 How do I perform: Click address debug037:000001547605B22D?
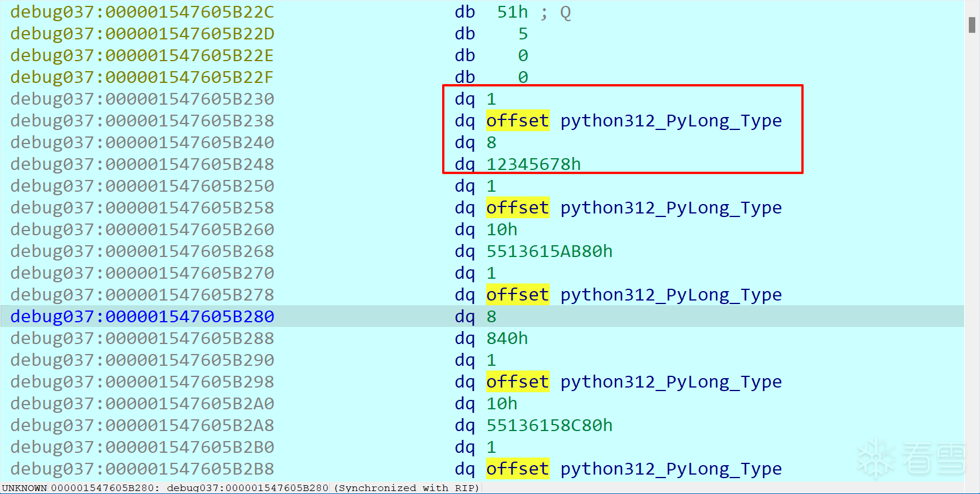click(142, 34)
